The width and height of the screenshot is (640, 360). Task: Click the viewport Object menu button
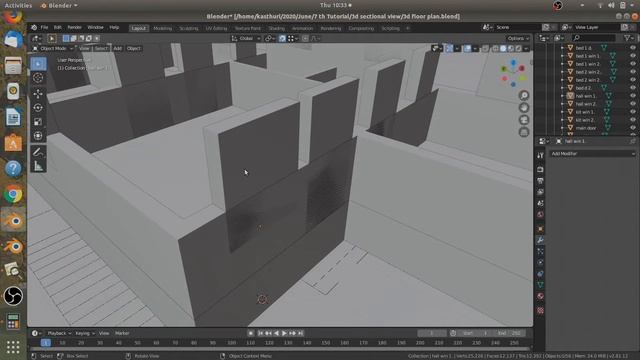click(134, 48)
